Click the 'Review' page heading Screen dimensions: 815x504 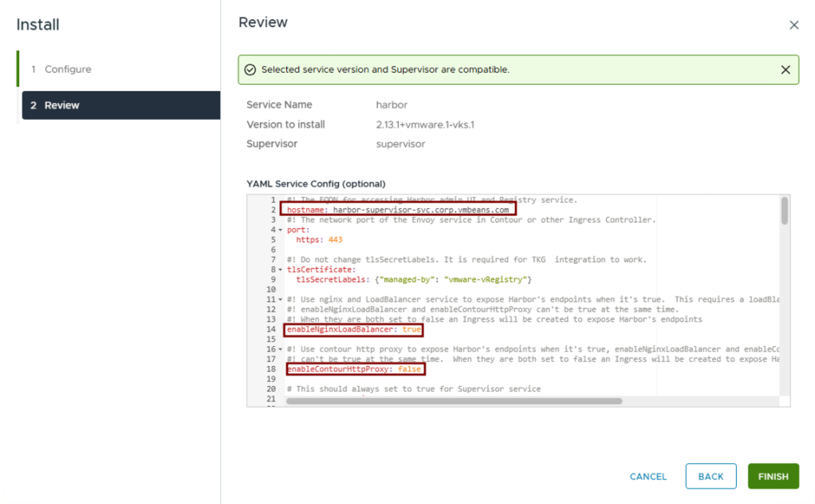pos(263,22)
